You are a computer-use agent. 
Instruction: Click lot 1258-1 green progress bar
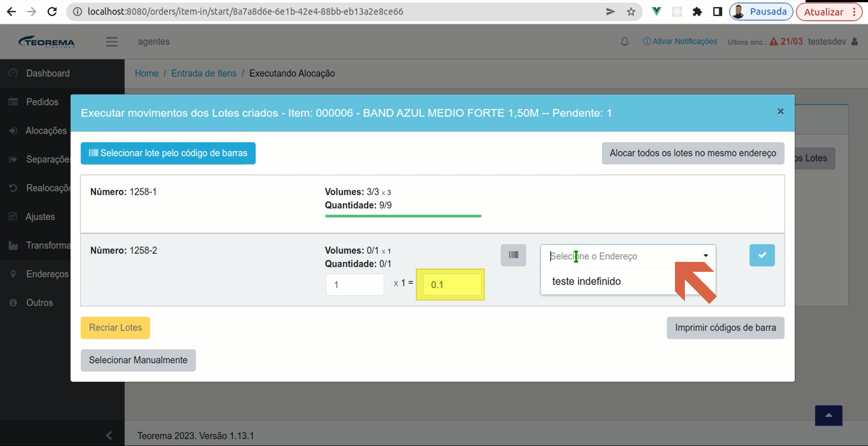[x=403, y=216]
